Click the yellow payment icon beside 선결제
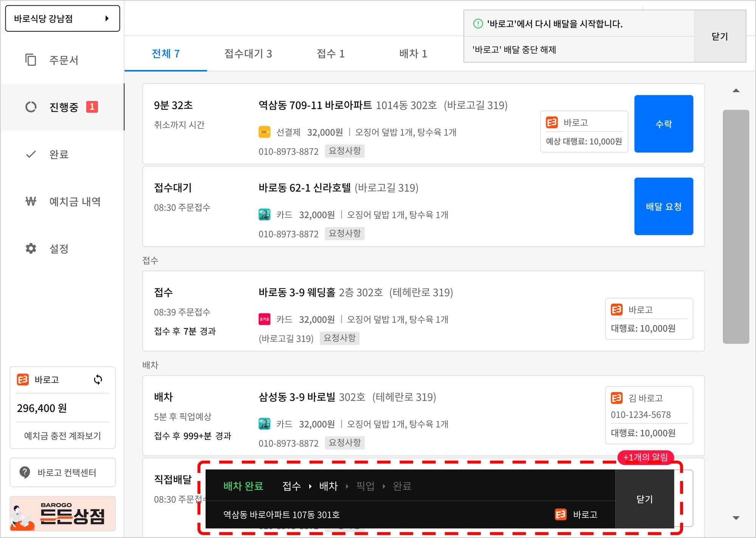The height and width of the screenshot is (538, 756). (264, 132)
